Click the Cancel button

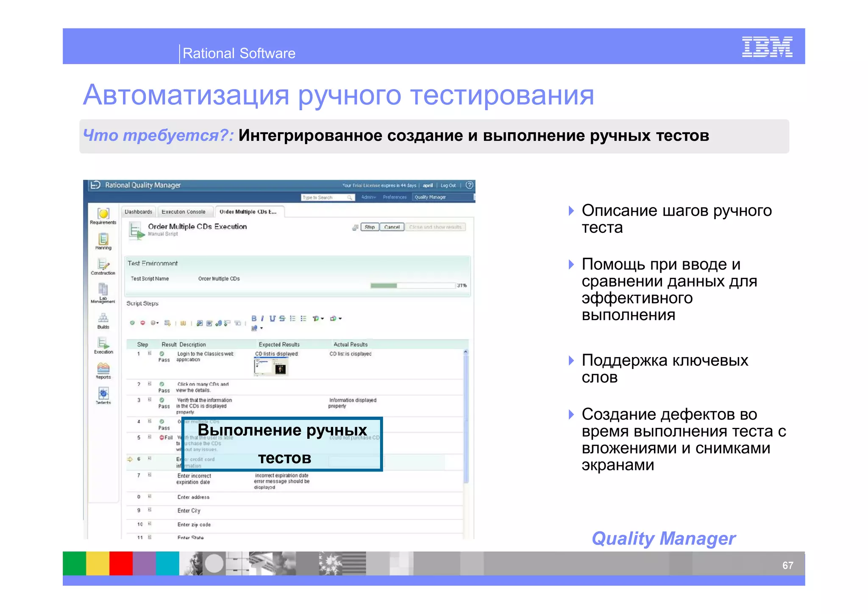pyautogui.click(x=392, y=227)
